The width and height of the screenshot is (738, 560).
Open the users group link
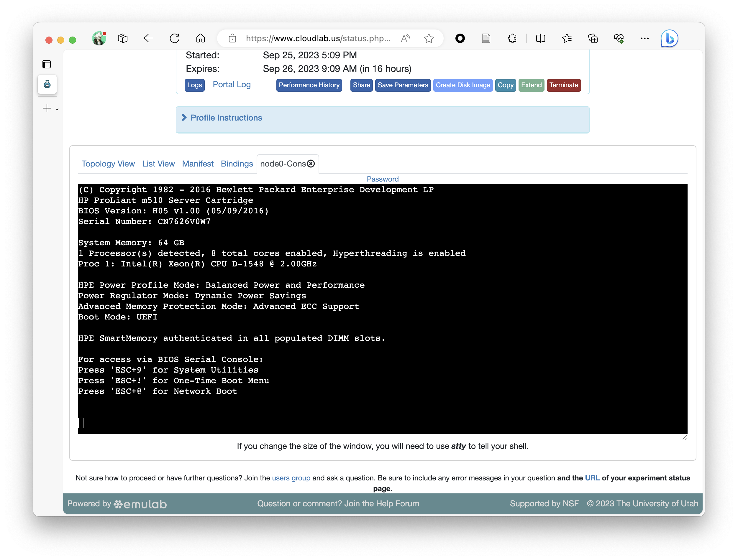tap(291, 478)
